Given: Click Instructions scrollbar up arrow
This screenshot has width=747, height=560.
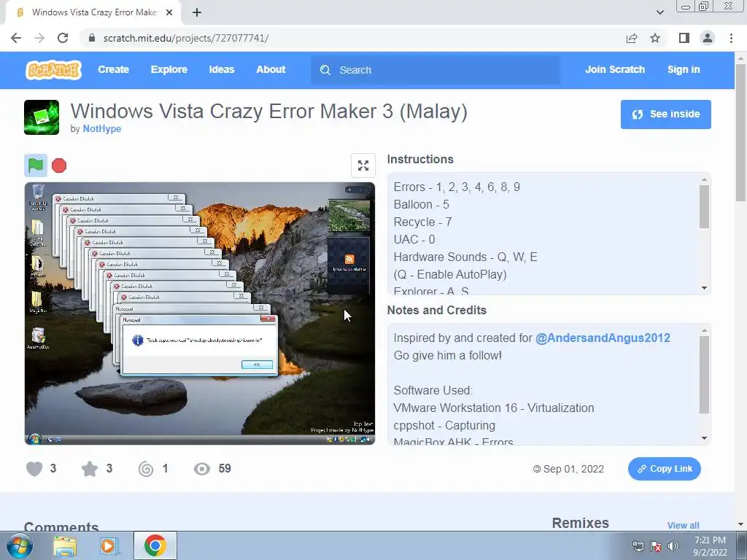Looking at the screenshot, I should (x=704, y=179).
